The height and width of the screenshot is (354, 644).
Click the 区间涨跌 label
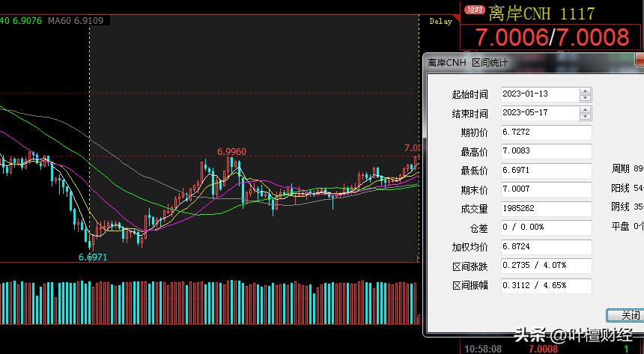pos(470,266)
